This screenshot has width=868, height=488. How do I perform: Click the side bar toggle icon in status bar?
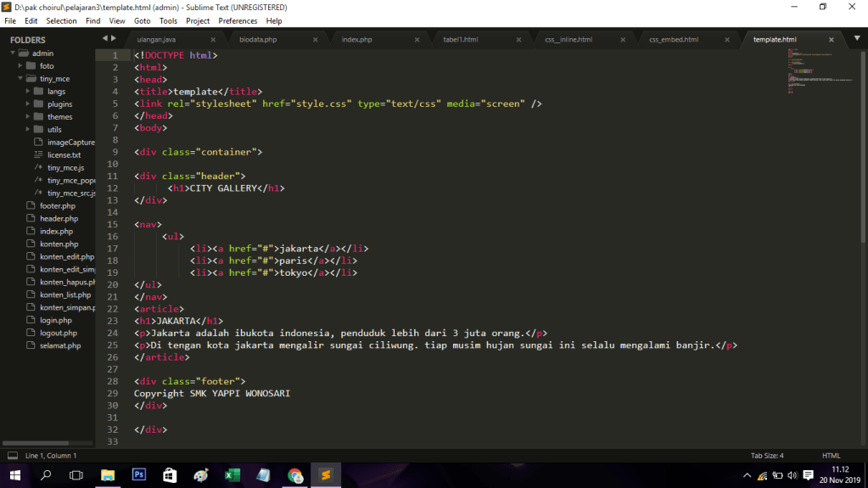(12, 456)
